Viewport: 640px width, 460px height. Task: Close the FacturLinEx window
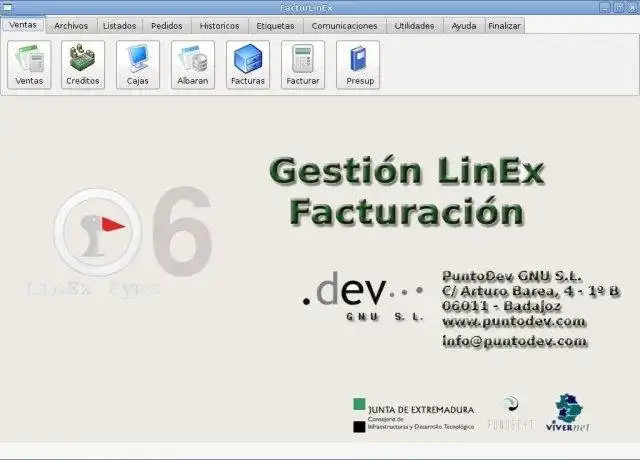tap(632, 7)
